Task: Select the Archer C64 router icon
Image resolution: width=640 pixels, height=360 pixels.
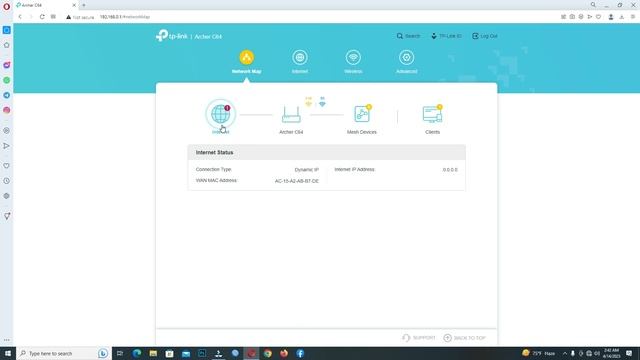Action: point(291,115)
